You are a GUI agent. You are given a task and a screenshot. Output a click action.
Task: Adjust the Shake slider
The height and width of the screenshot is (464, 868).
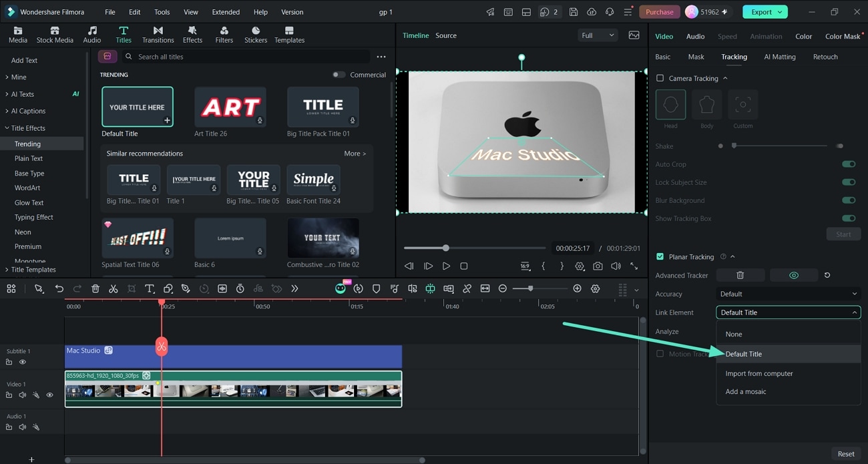click(x=780, y=146)
